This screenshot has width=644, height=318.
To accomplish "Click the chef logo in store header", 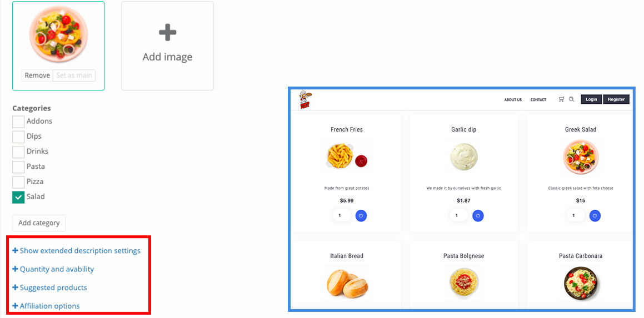I will 305,99.
